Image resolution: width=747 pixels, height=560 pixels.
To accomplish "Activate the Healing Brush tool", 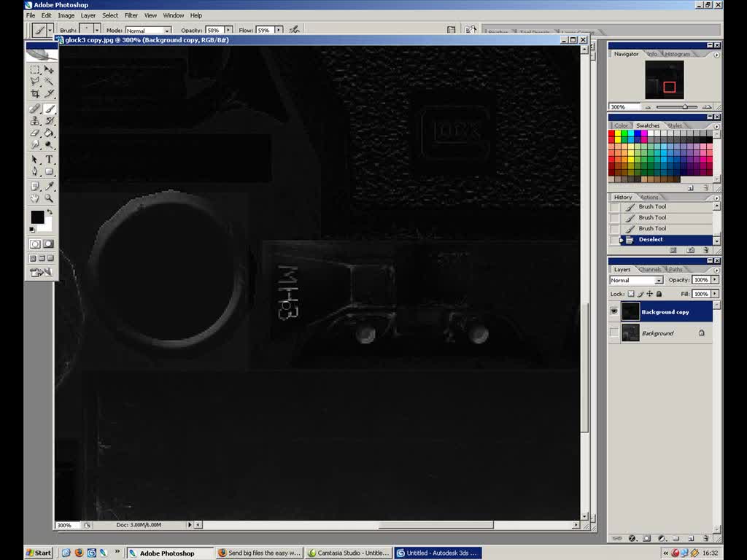I will coord(33,109).
